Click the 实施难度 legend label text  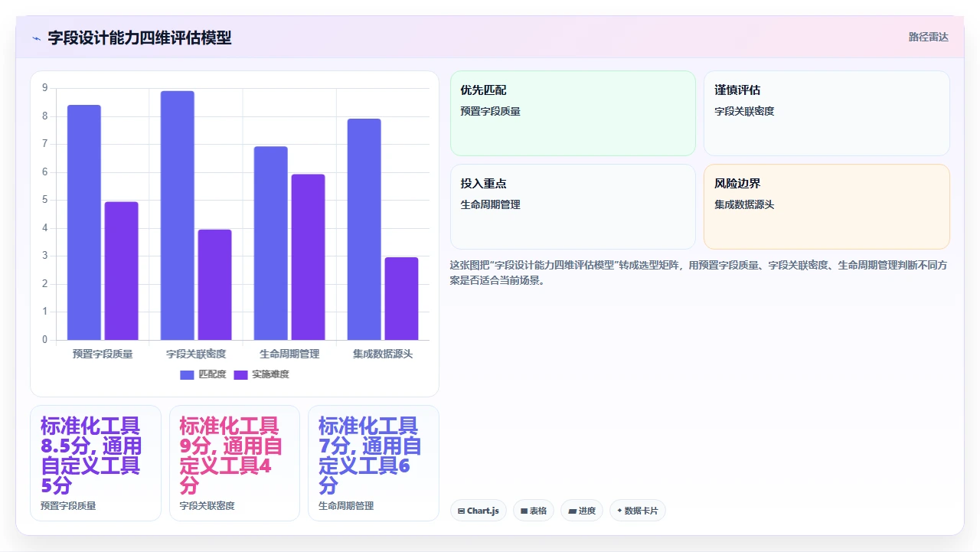(270, 374)
